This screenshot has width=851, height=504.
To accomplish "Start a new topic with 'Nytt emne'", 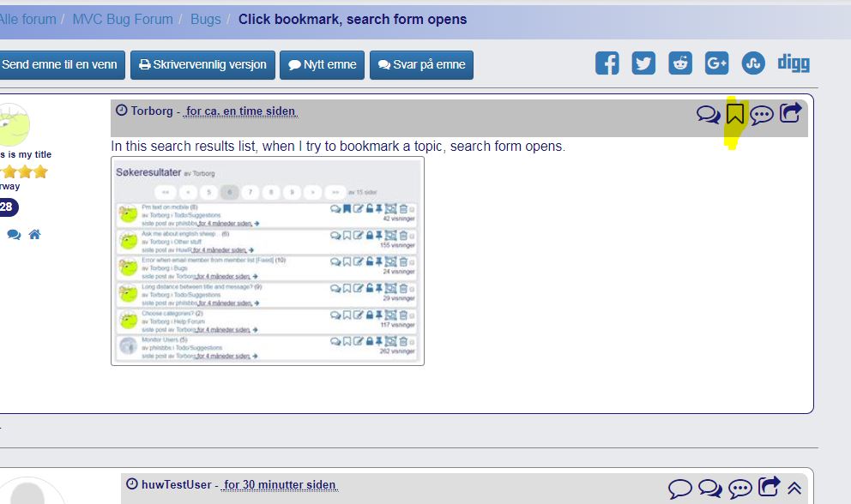I will point(323,65).
